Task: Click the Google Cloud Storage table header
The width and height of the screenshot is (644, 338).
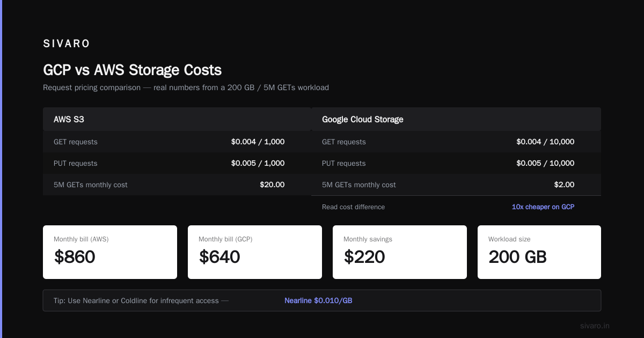Action: click(456, 119)
